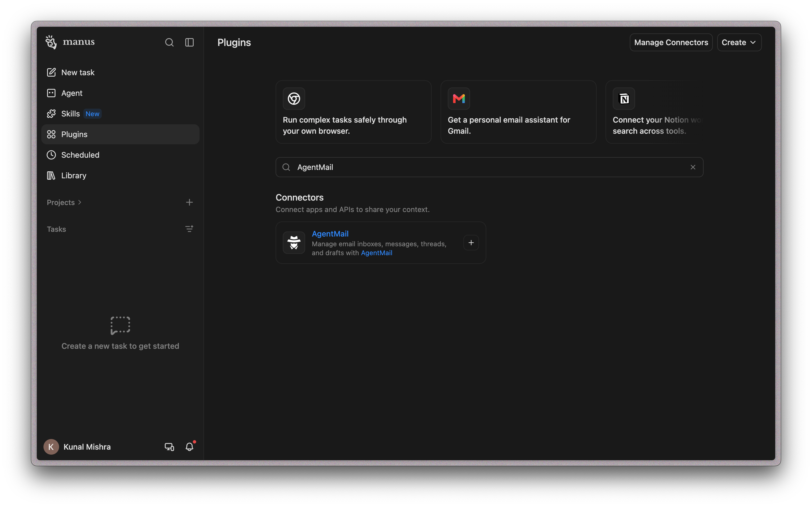Select the Plugins menu item
Viewport: 812px width, 507px height.
click(120, 135)
